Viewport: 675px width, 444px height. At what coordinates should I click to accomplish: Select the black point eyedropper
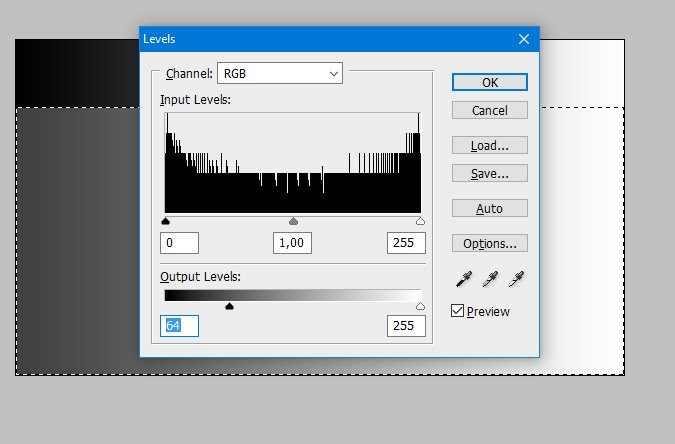tap(463, 279)
